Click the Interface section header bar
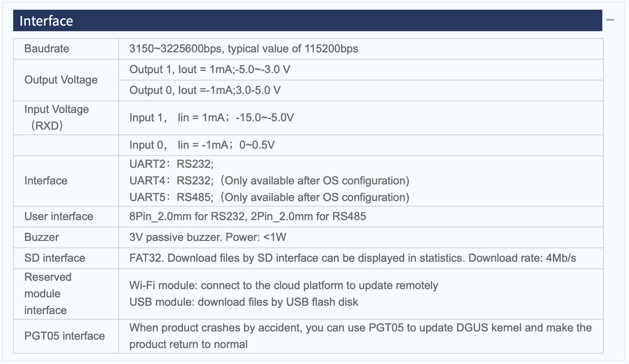629x364 pixels. 308,20
